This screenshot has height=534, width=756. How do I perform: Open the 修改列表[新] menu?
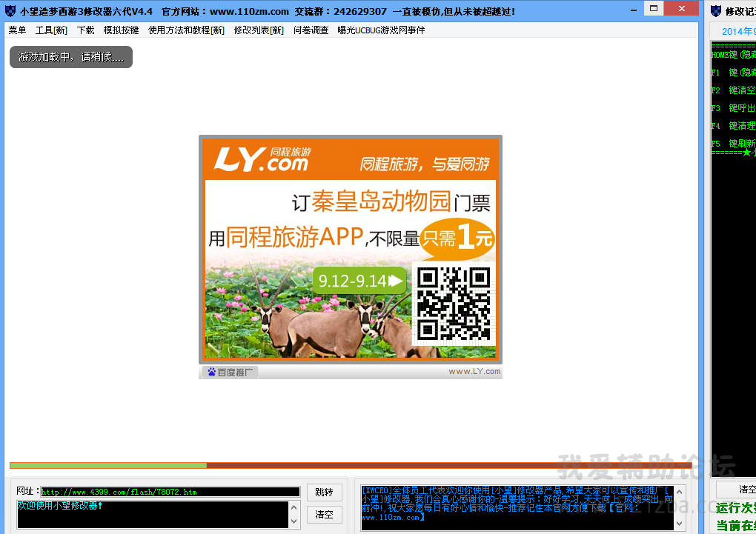coord(259,30)
